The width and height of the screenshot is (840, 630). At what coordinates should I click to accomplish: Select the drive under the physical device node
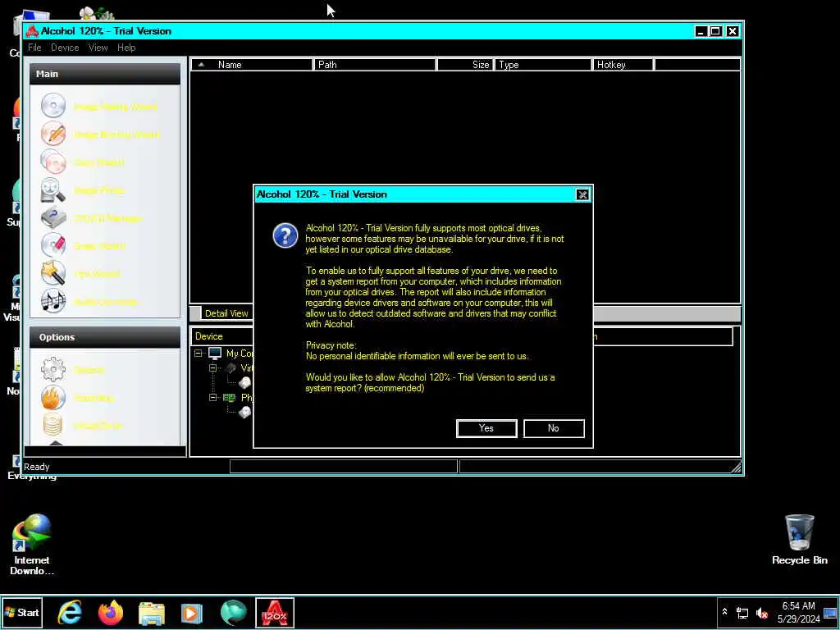tap(244, 412)
